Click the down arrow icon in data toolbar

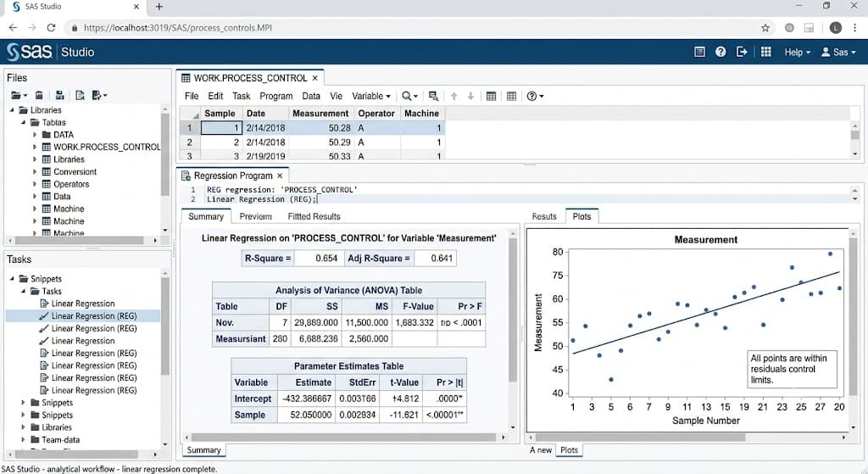pyautogui.click(x=470, y=96)
